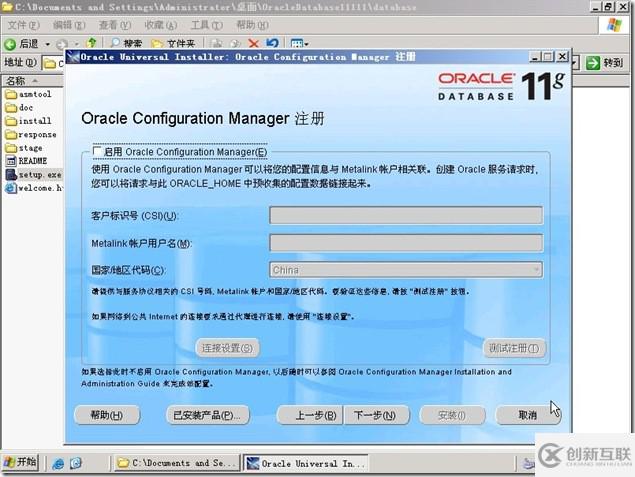Open the Folders (文件夹) pane in Explorer
Image resolution: width=635 pixels, height=477 pixels.
tap(173, 43)
